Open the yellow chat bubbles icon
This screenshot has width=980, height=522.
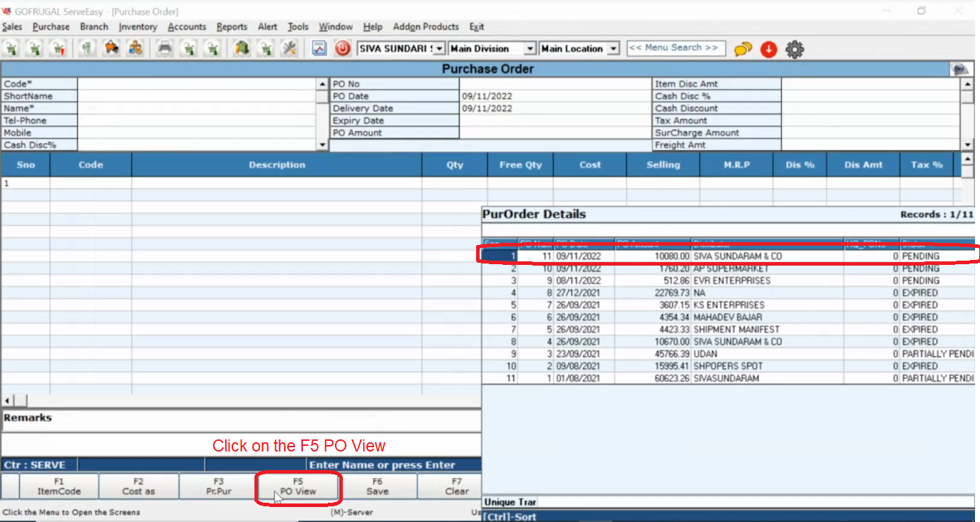[x=743, y=49]
